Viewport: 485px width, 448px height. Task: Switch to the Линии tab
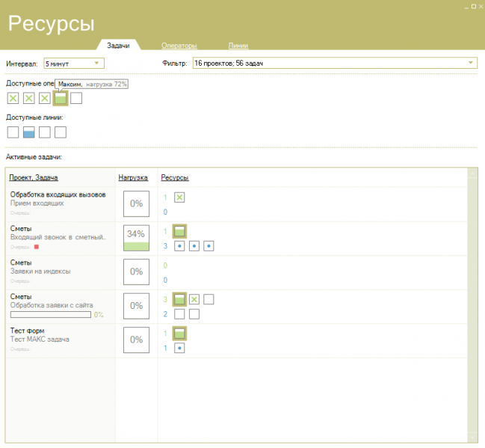238,46
